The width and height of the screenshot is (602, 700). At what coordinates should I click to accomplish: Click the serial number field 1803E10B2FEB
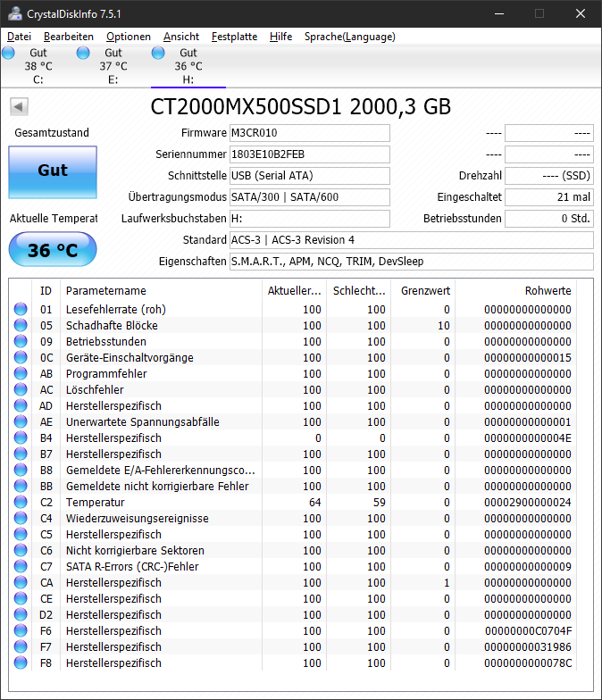click(309, 154)
